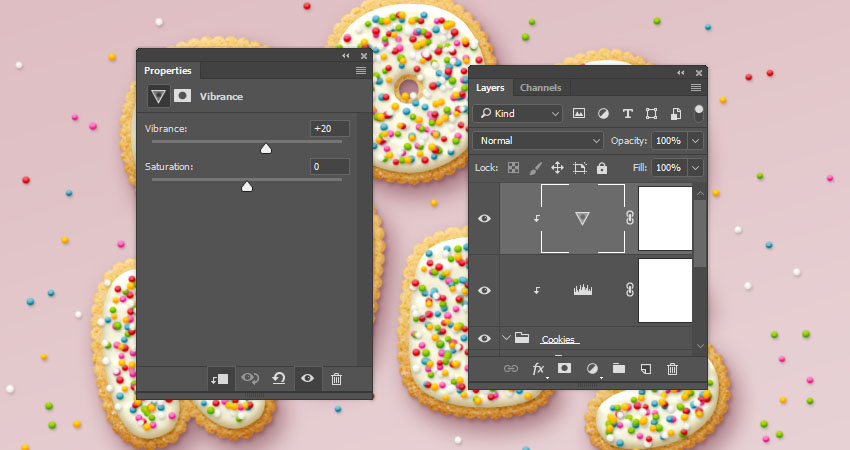
Task: Filter layers by type layers icon
Action: pyautogui.click(x=627, y=114)
